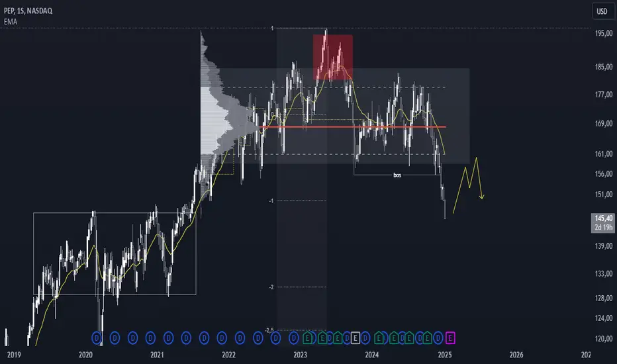Select the red shaded rectangle at the top
This screenshot has height=364, width=617.
(333, 57)
